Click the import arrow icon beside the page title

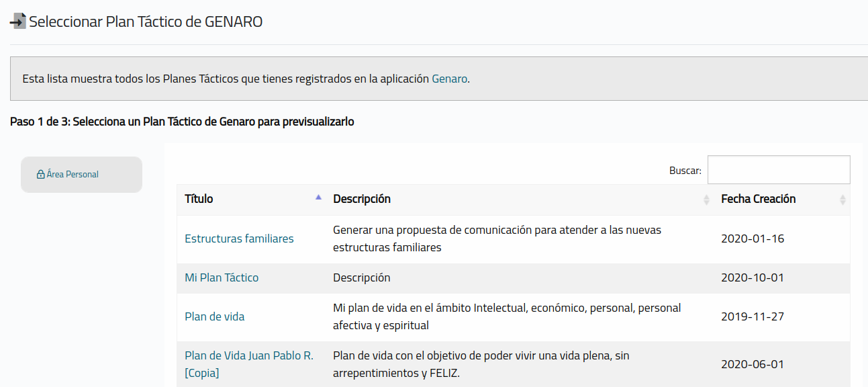pos(17,21)
